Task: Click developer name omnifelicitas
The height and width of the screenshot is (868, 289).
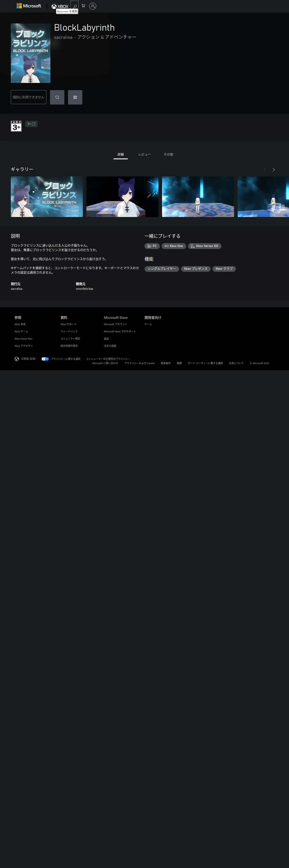Action: point(84,289)
